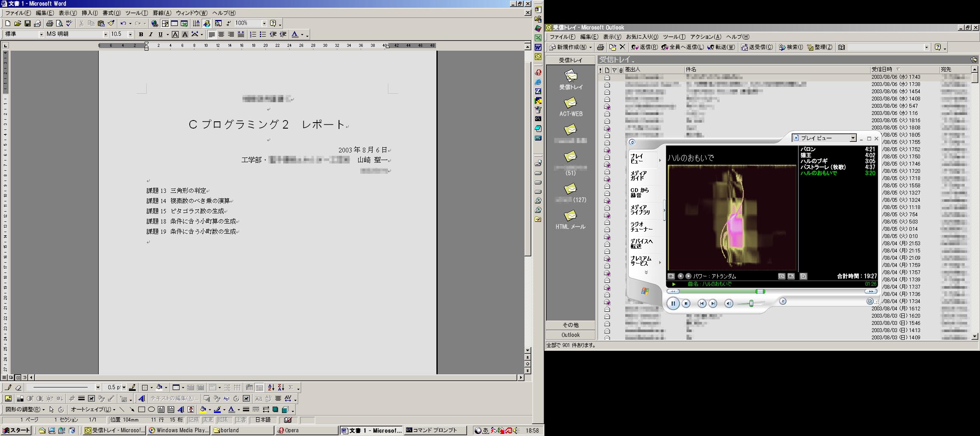Open the 挿入(I) menu in Word
The height and width of the screenshot is (436, 980).
pyautogui.click(x=90, y=13)
